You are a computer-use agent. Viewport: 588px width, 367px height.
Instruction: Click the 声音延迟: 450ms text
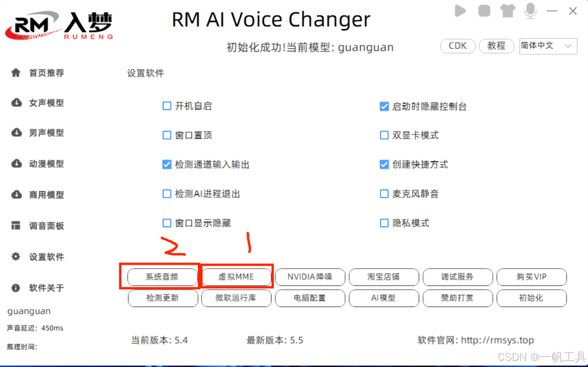coord(35,328)
